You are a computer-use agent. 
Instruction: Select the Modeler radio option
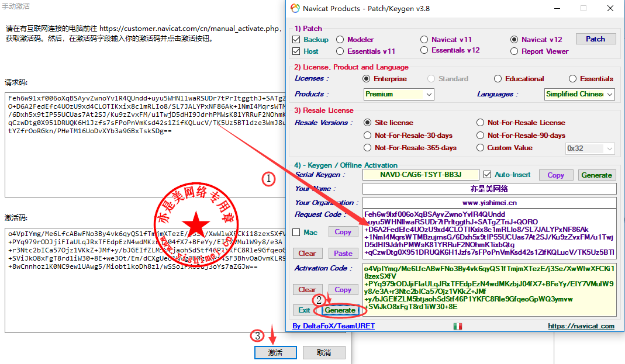pos(340,39)
